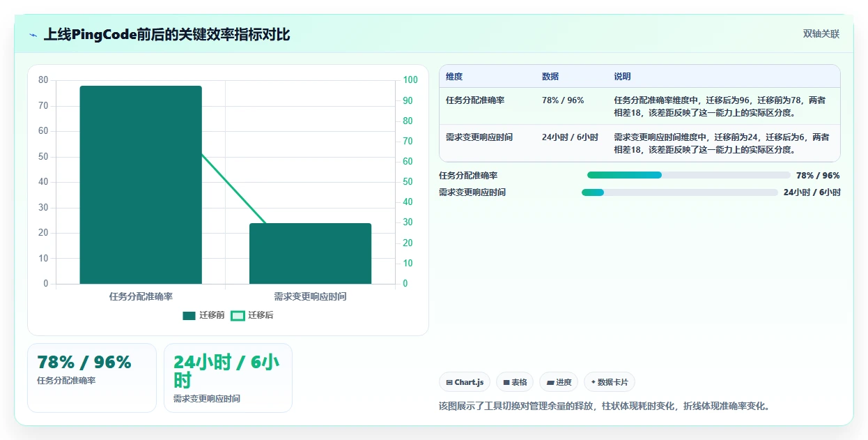The image size is (868, 440).
Task: Click the 数据 column header
Action: (550, 76)
